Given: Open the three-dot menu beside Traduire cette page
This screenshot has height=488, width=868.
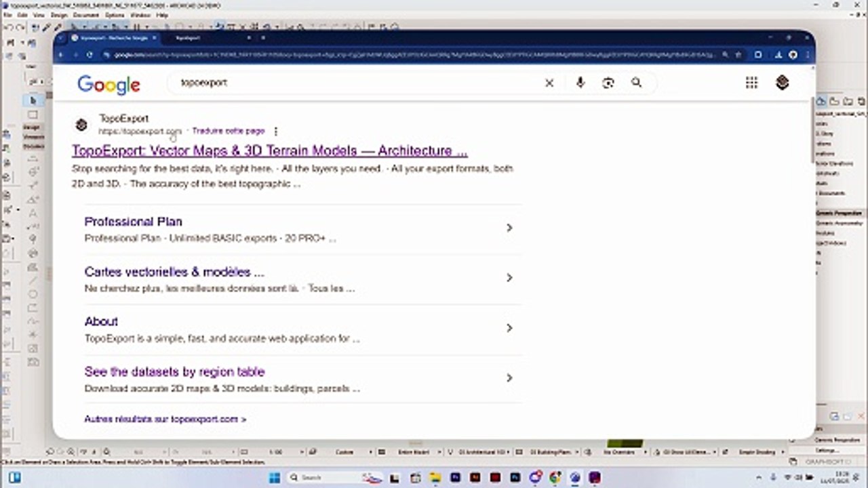Looking at the screenshot, I should click(275, 131).
